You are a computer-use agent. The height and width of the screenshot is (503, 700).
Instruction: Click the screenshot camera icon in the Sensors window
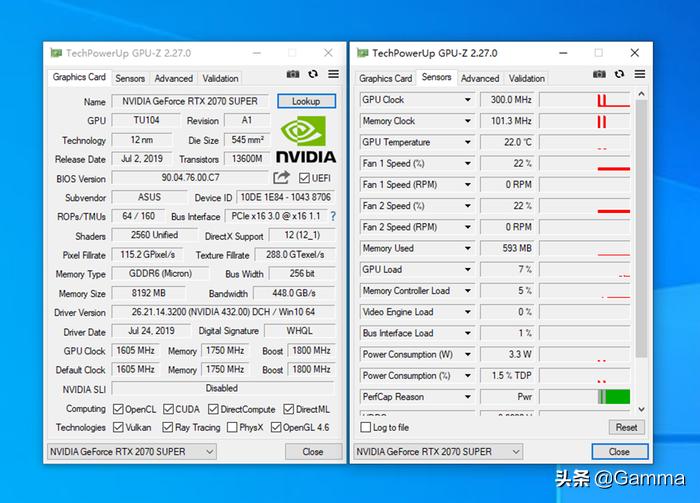(599, 74)
